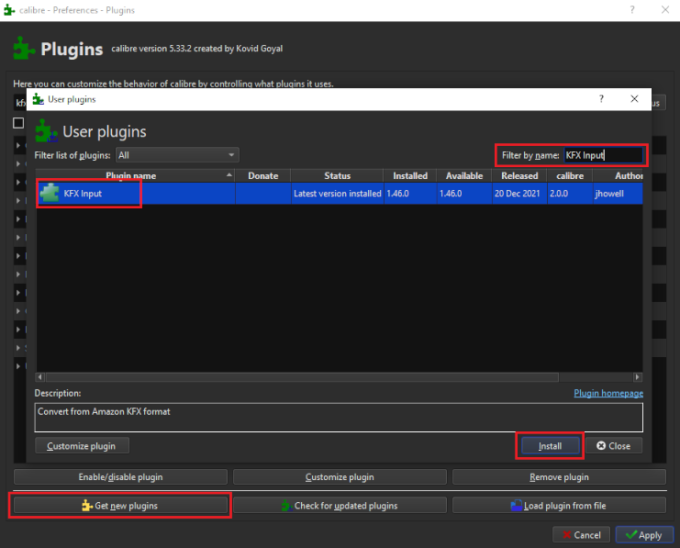Click the help question mark in User plugins titlebar

pyautogui.click(x=601, y=100)
